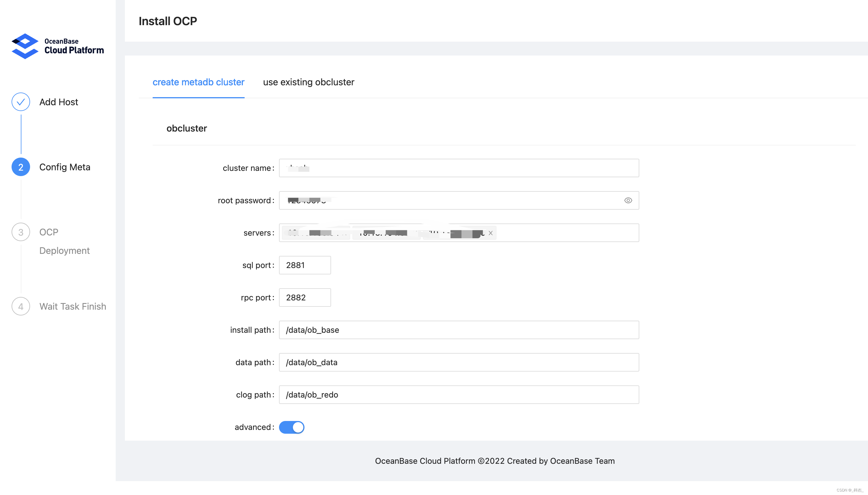Viewport: 868px width, 495px height.
Task: Toggle the advanced switch off
Action: point(291,427)
